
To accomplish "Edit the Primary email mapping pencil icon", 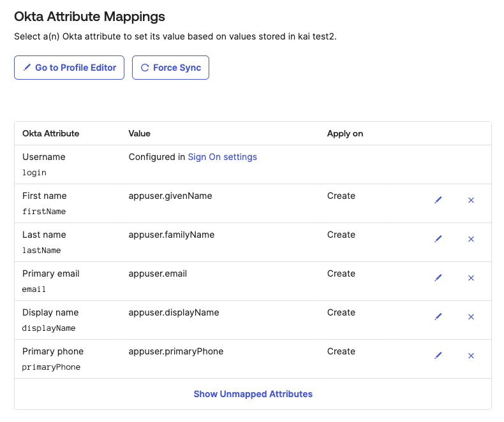I will tap(438, 278).
